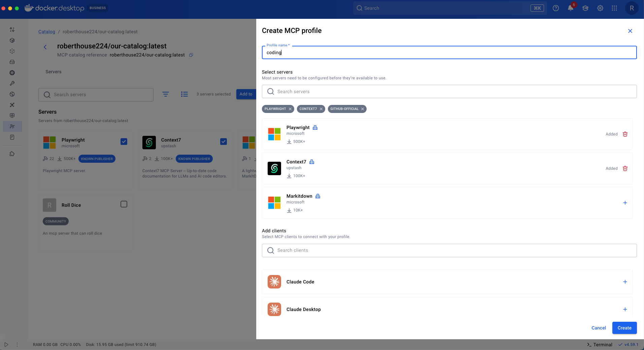This screenshot has height=350, width=644.
Task: Click the COMMUNITY badge on Roll Dice
Action: click(x=56, y=221)
